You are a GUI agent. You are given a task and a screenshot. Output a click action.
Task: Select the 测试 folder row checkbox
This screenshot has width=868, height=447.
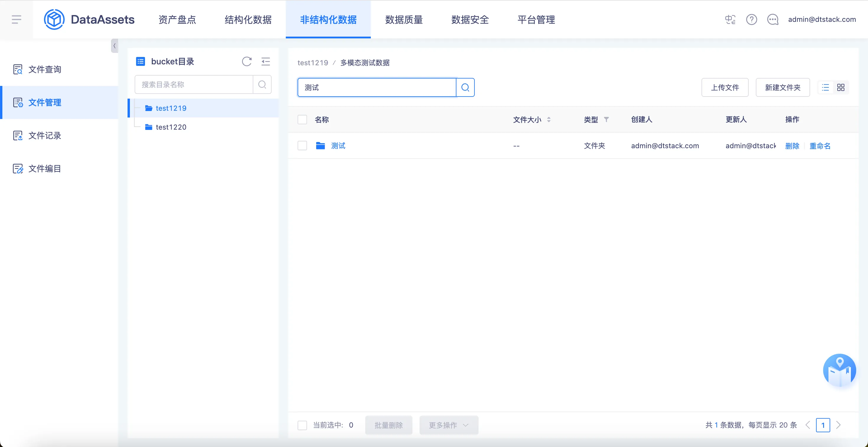tap(302, 146)
